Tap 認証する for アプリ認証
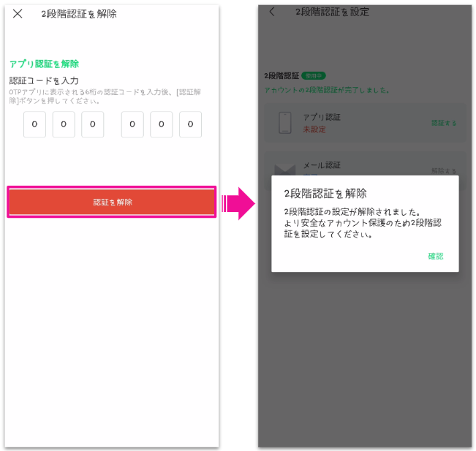Image resolution: width=476 pixels, height=451 pixels. click(x=444, y=123)
